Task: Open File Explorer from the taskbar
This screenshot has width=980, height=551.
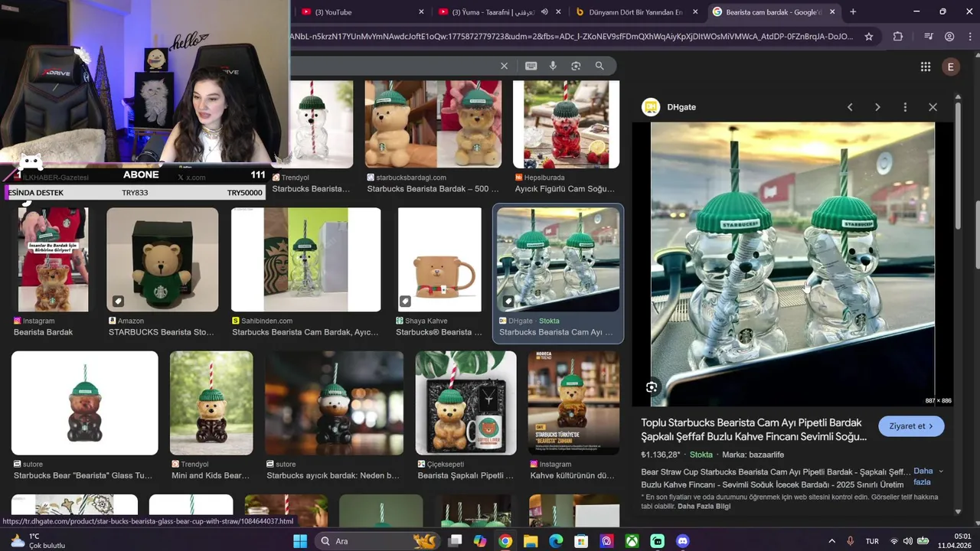Action: click(531, 541)
